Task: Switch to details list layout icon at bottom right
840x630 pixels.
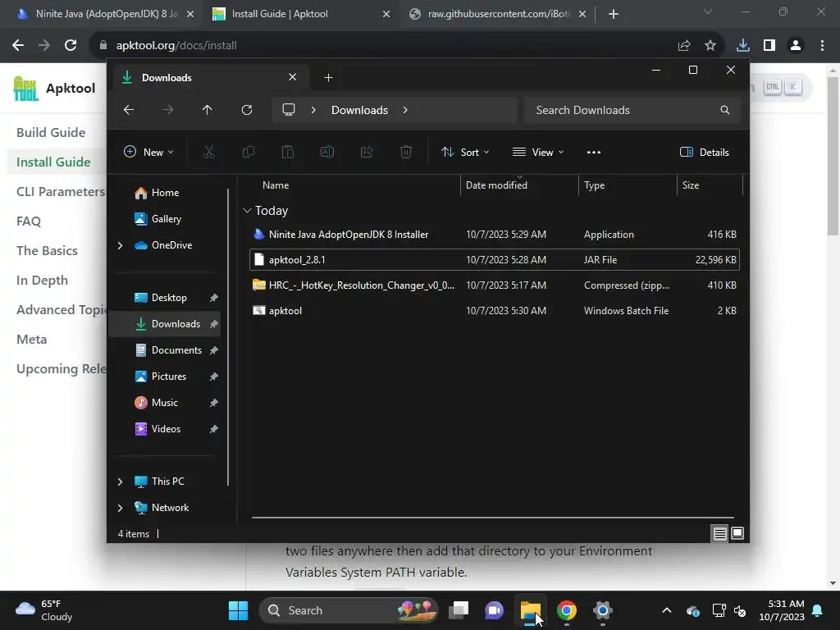Action: click(719, 533)
